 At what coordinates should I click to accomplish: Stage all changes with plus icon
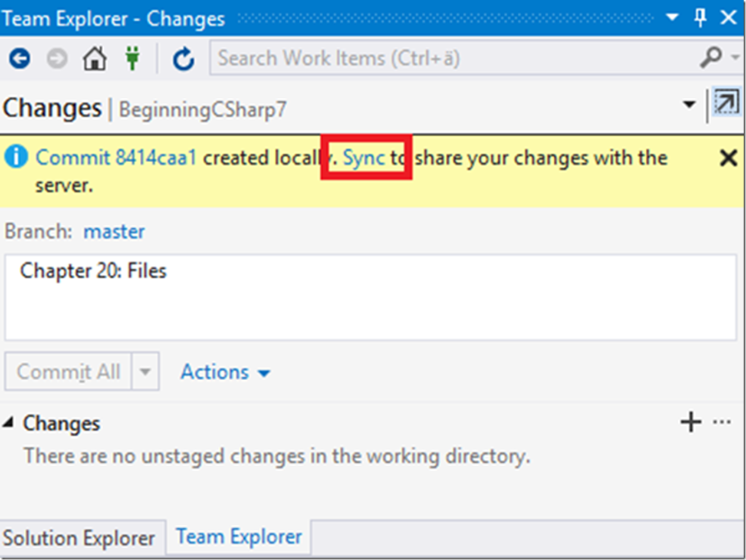point(691,422)
